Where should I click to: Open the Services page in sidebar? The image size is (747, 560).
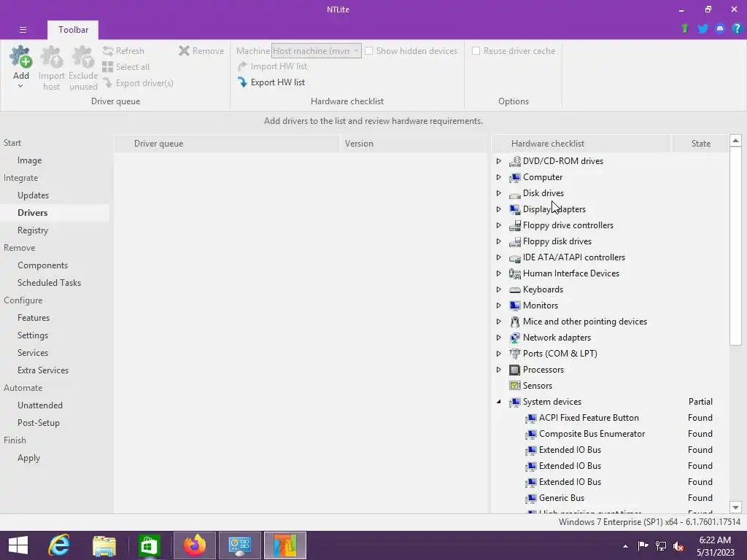point(32,353)
